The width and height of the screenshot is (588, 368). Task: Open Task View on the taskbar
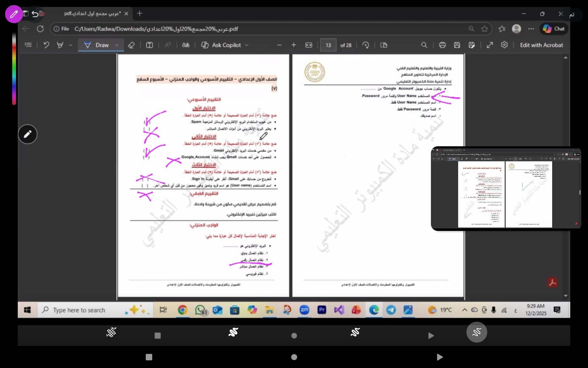(163, 310)
